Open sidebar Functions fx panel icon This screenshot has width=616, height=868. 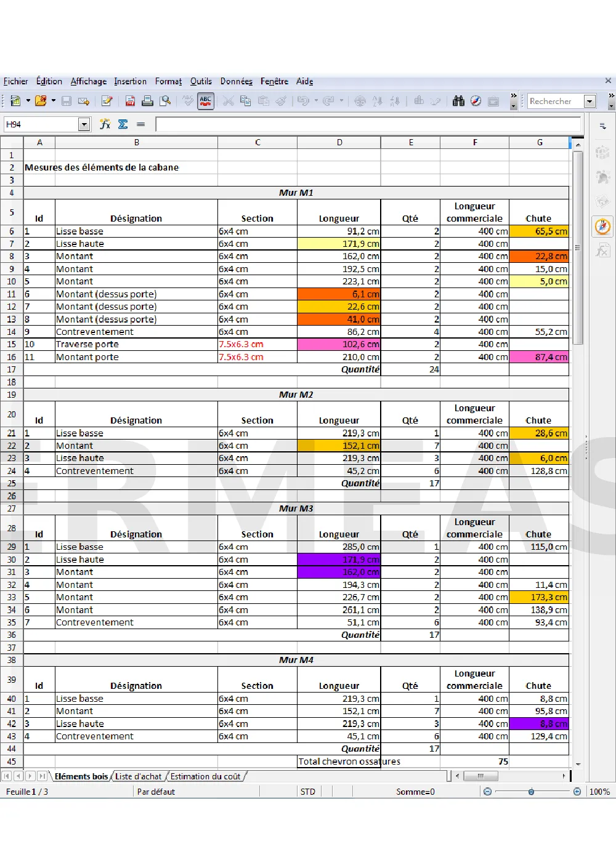602,251
